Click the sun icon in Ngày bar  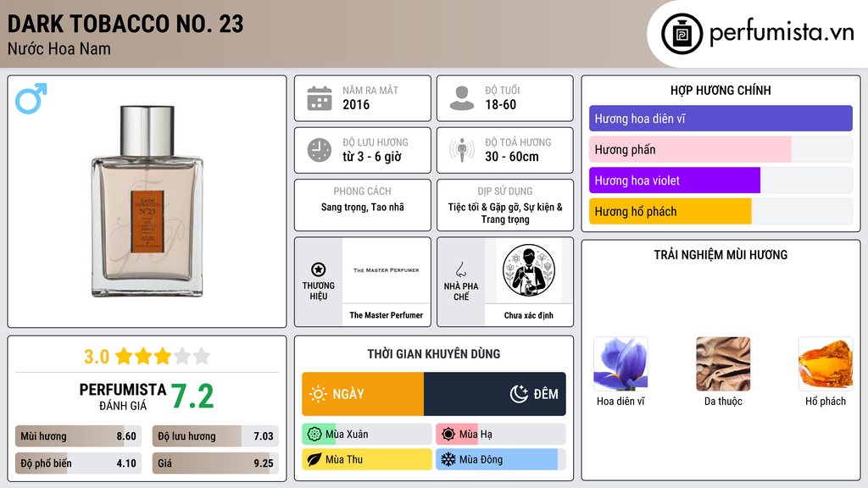(318, 394)
